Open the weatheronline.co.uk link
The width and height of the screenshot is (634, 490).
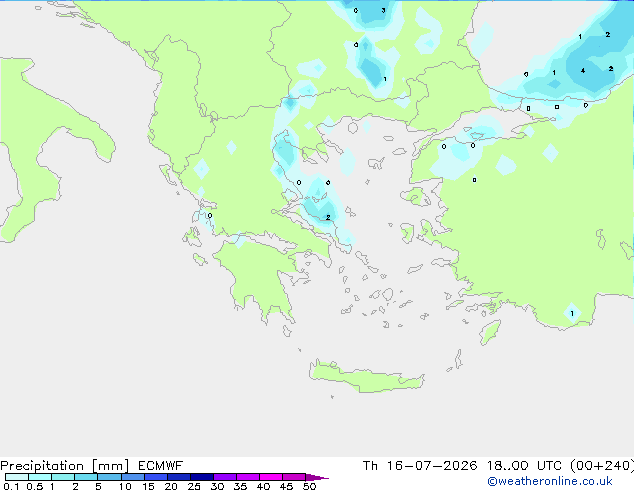tap(550, 481)
